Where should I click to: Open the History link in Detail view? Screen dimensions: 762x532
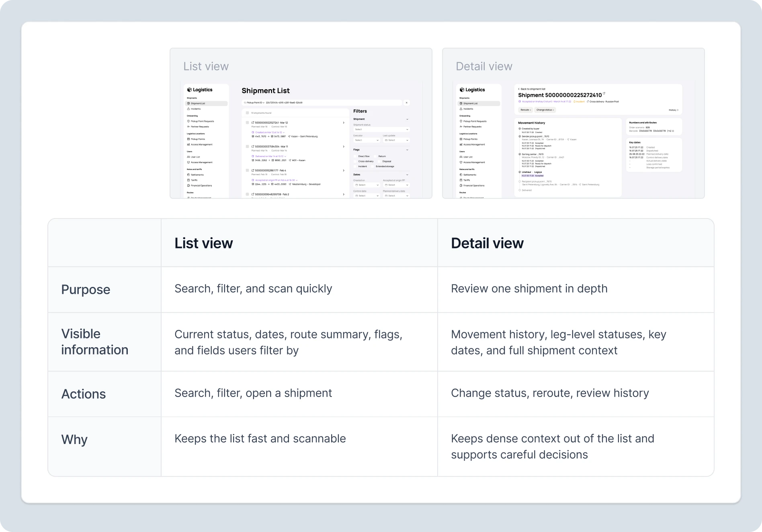click(674, 110)
